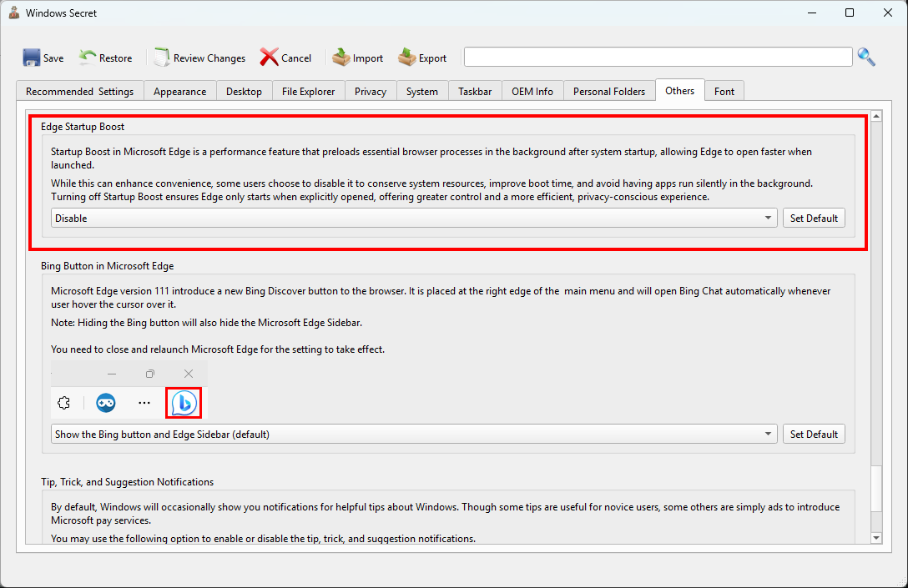Open the Appearance tab

tap(180, 92)
